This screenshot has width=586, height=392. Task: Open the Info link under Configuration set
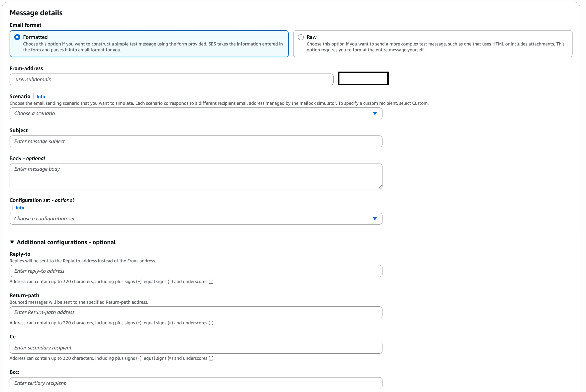point(20,208)
